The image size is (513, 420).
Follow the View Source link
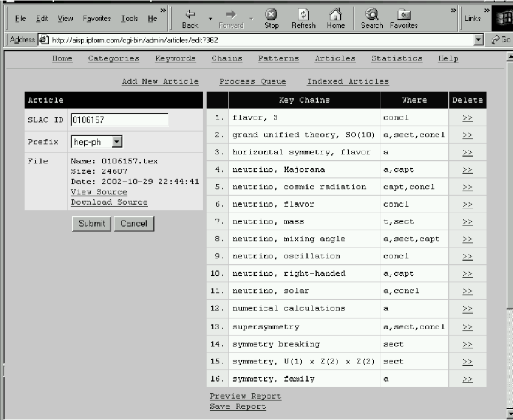(99, 192)
